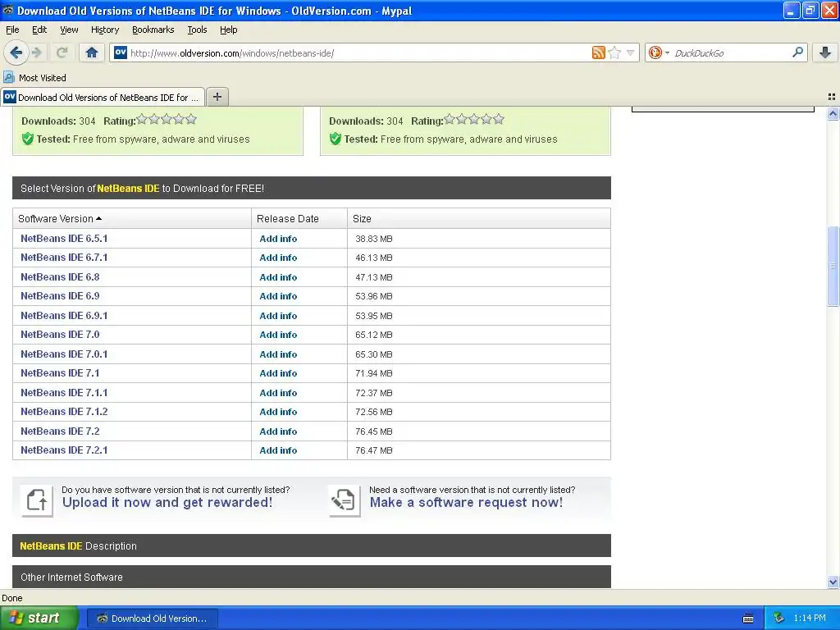Click Add info for NetBeans IDE 7.0
The image size is (840, 630).
point(278,335)
